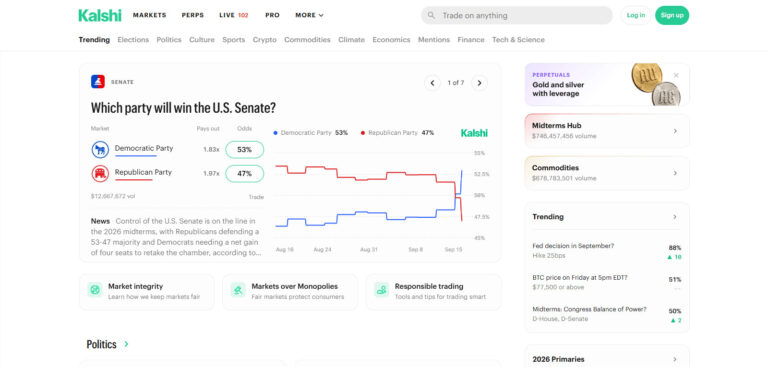Open the Market integrity card
Viewport: 768px width, 367px height.
146,292
